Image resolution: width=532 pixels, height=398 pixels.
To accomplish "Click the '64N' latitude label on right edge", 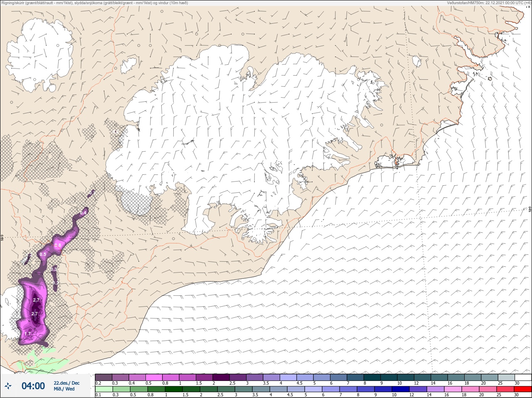I will [x=530, y=208].
